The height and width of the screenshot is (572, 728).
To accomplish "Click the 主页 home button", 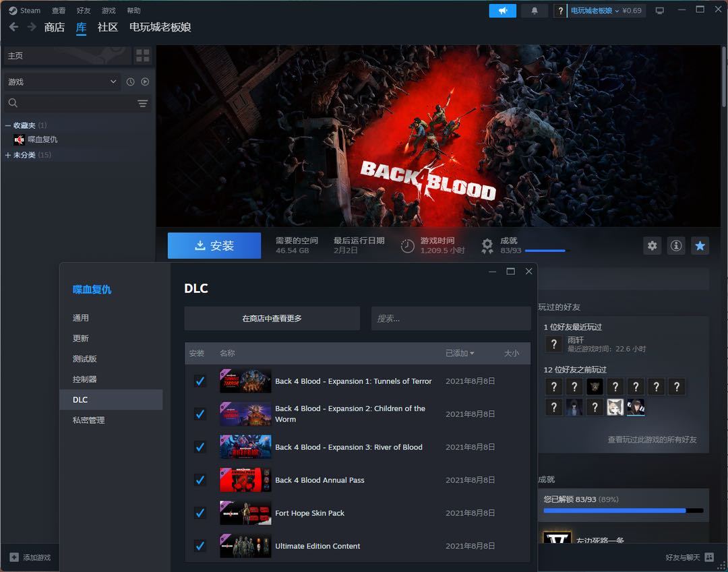I will point(67,56).
